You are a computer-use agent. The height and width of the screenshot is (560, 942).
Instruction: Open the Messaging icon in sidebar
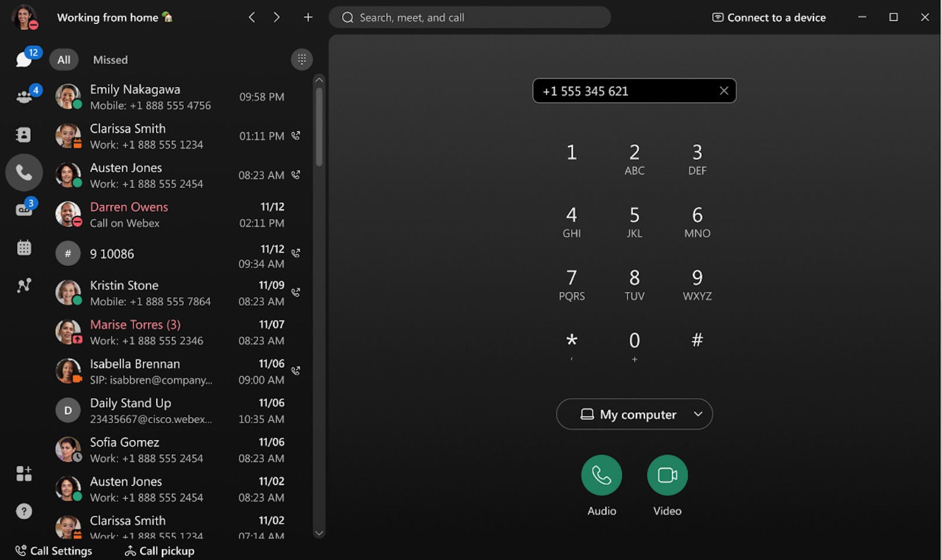(x=24, y=59)
